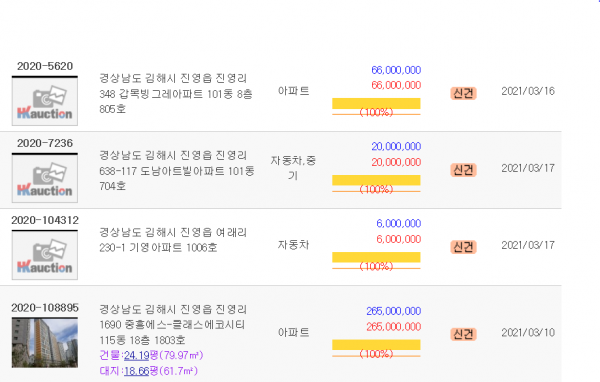Screen dimensions: 600x382
Task: Click the 신건 badge dated 2021/03/16
Action: tap(463, 93)
